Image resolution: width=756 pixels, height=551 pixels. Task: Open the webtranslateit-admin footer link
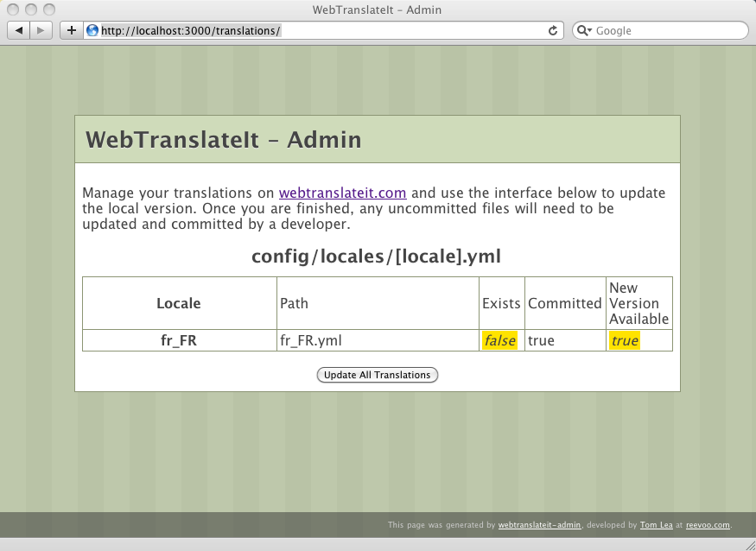pyautogui.click(x=539, y=525)
